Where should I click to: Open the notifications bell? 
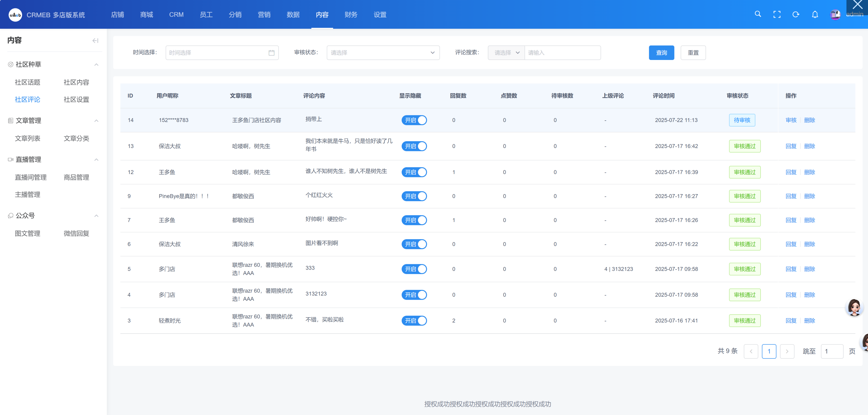click(815, 15)
